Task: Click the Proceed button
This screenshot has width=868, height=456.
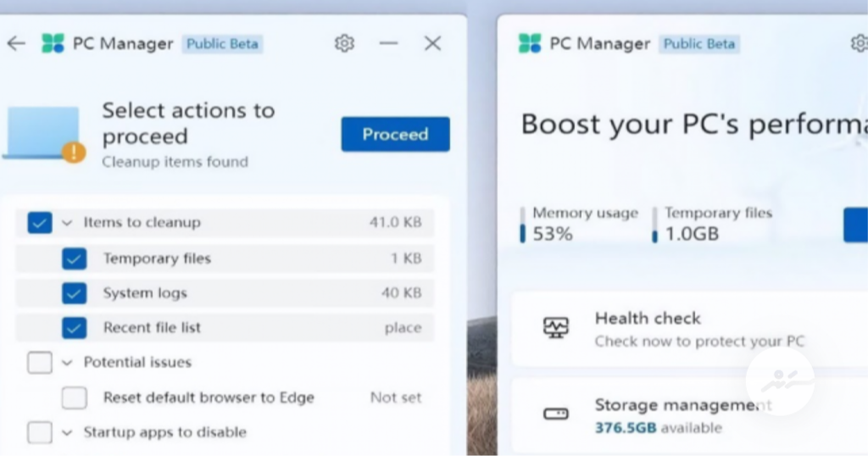Action: [x=395, y=134]
